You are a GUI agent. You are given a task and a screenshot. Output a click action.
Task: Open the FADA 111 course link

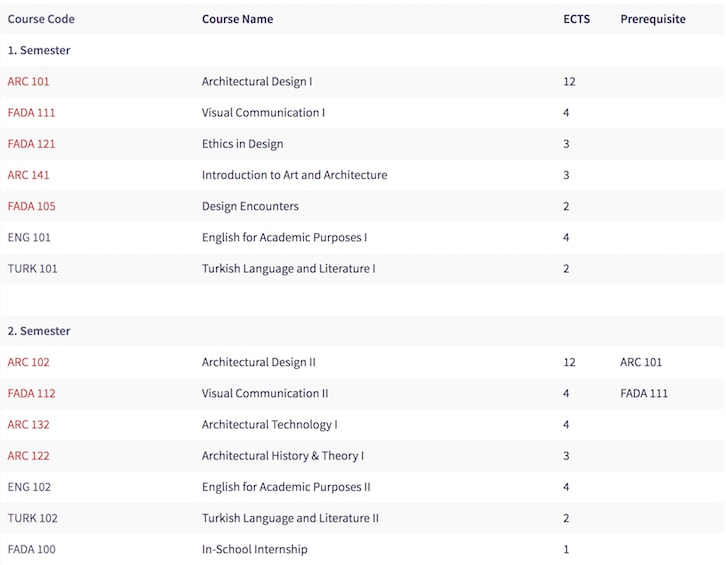coord(31,113)
